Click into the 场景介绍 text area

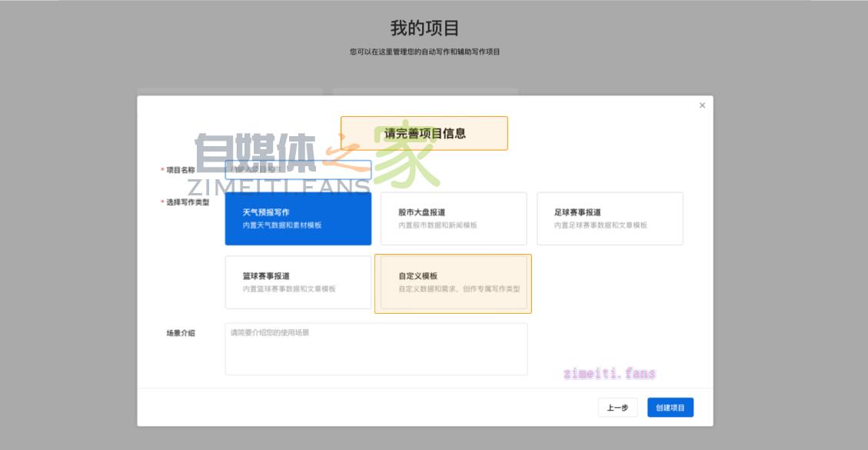376,349
